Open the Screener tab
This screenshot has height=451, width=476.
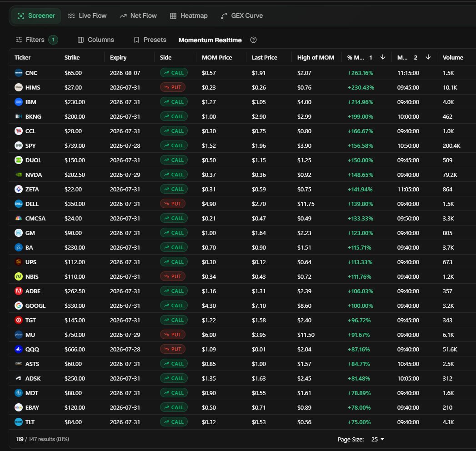tap(36, 16)
